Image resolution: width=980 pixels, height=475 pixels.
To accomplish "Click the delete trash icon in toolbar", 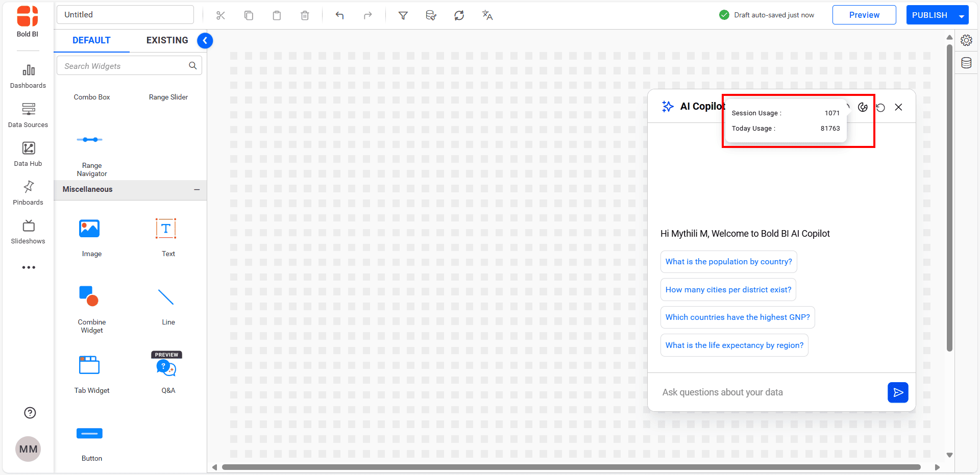I will point(305,15).
